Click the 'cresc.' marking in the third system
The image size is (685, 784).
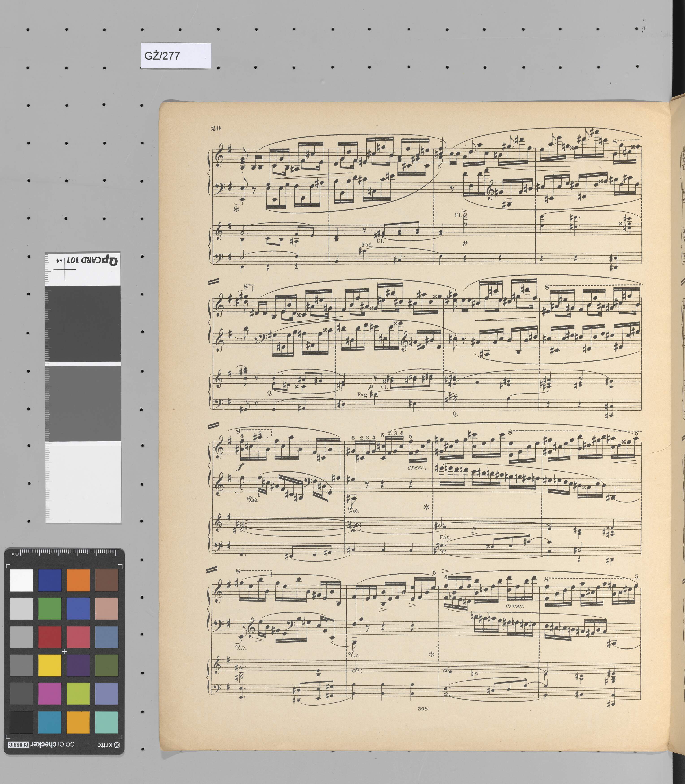coord(417,468)
